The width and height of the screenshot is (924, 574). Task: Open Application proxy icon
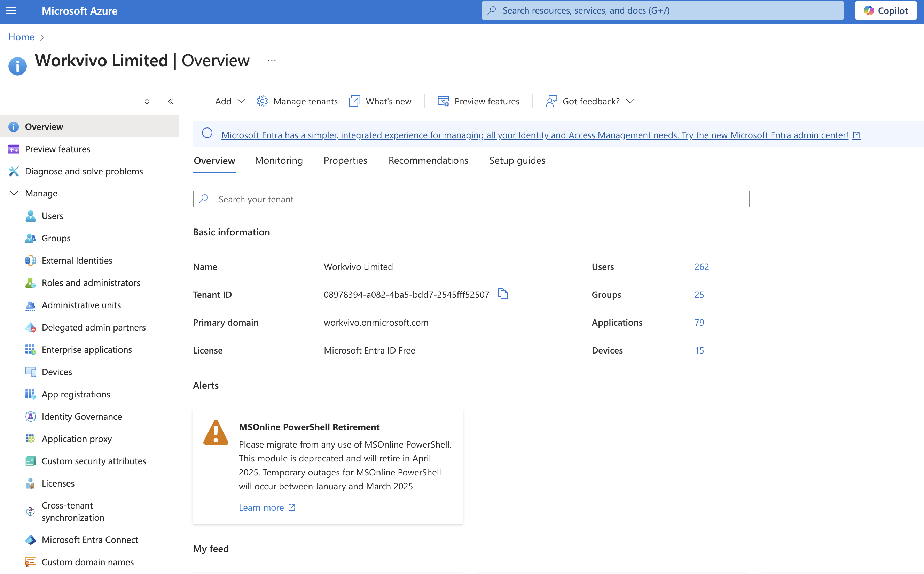(x=30, y=439)
